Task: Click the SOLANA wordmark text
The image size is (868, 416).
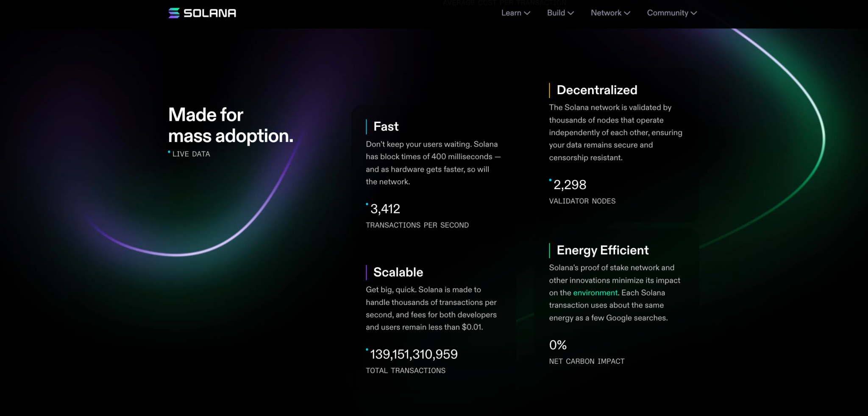Action: [x=210, y=13]
